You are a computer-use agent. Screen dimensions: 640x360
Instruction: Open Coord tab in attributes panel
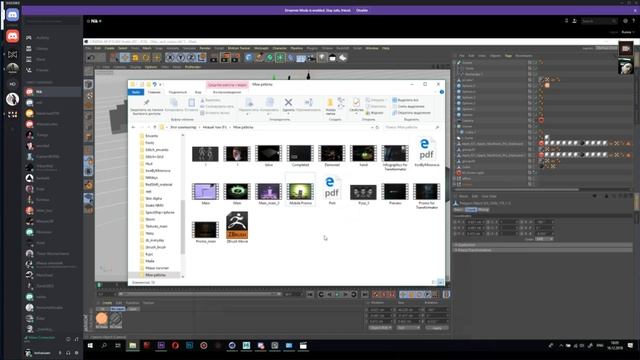pos(471,210)
